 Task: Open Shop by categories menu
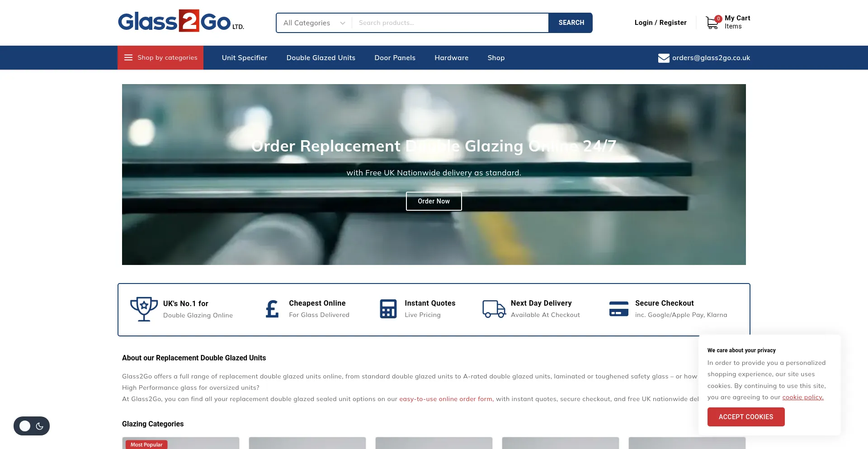click(160, 58)
